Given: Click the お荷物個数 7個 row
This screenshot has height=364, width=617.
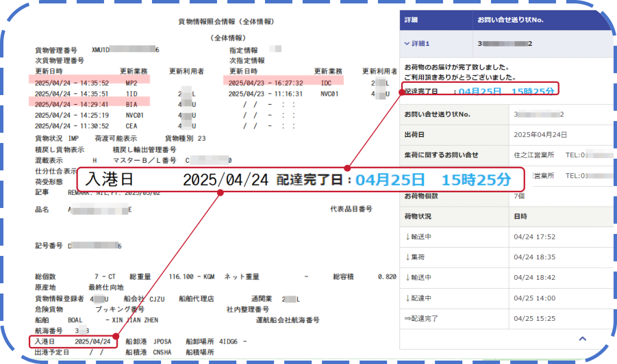Looking at the screenshot, I should point(507,196).
